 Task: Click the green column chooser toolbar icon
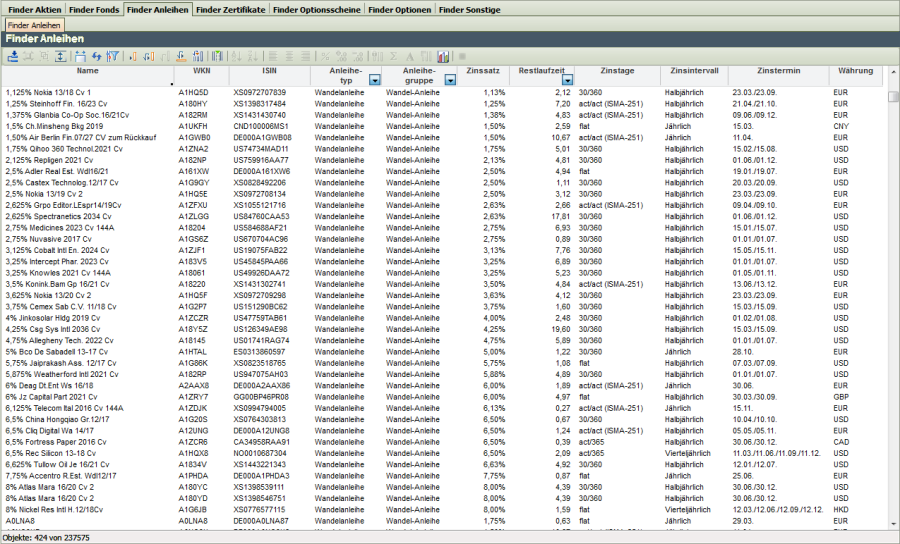(217, 56)
